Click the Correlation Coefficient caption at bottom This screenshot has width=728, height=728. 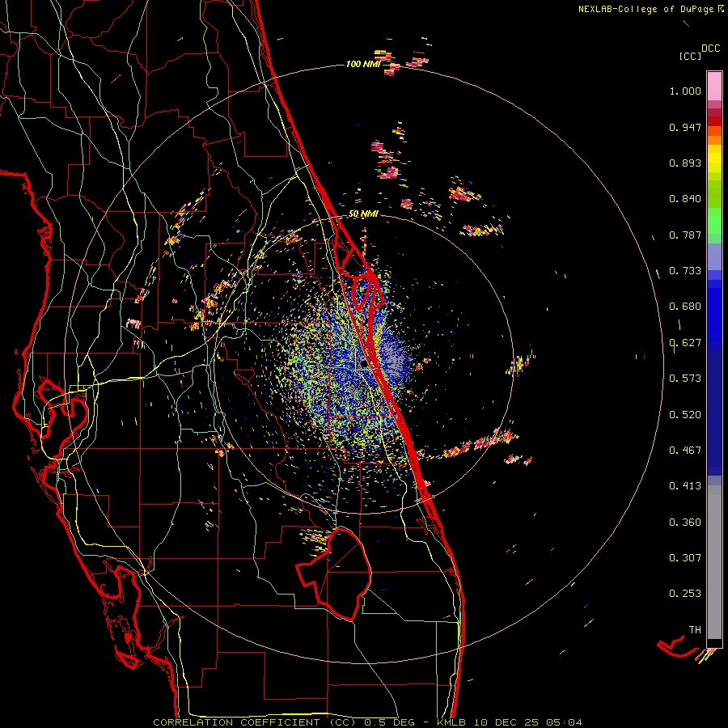(x=367, y=722)
